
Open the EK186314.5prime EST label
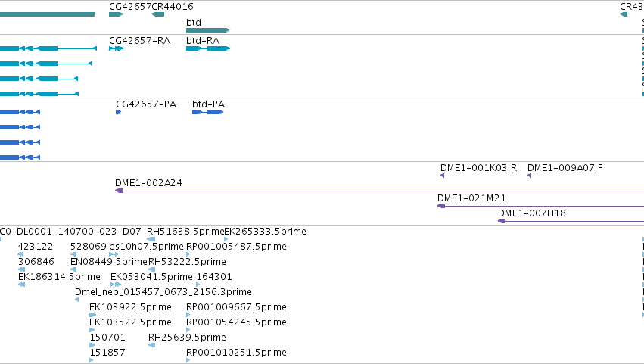(x=59, y=277)
